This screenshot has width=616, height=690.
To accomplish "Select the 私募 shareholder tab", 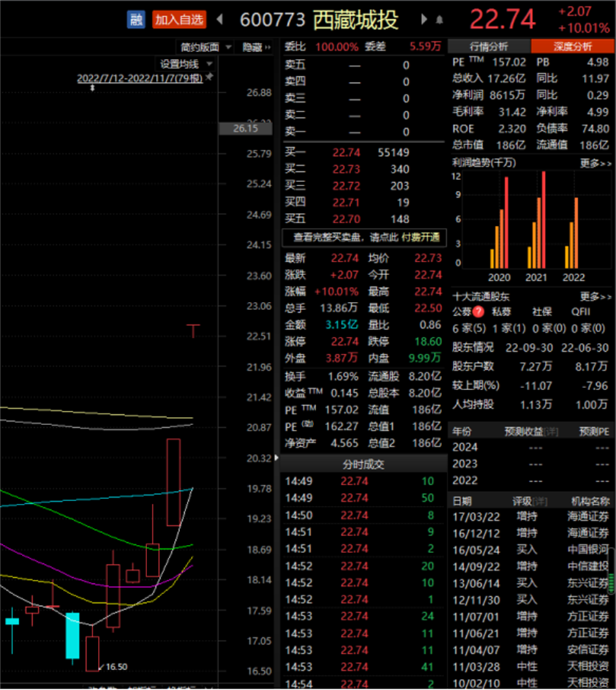I will [x=501, y=311].
